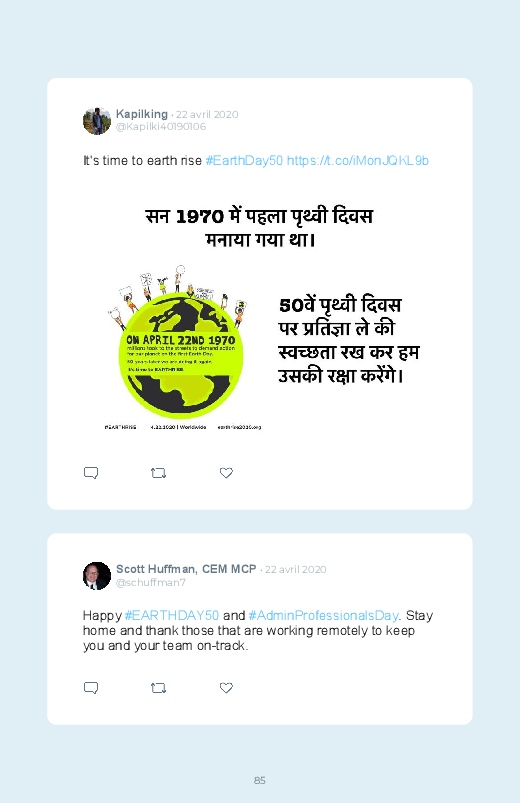Click the Hindi 1970 Earth Day headline

tap(259, 227)
